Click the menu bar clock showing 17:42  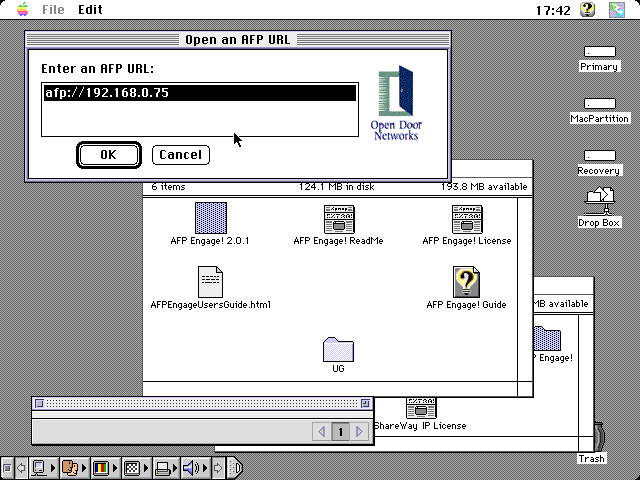click(553, 10)
